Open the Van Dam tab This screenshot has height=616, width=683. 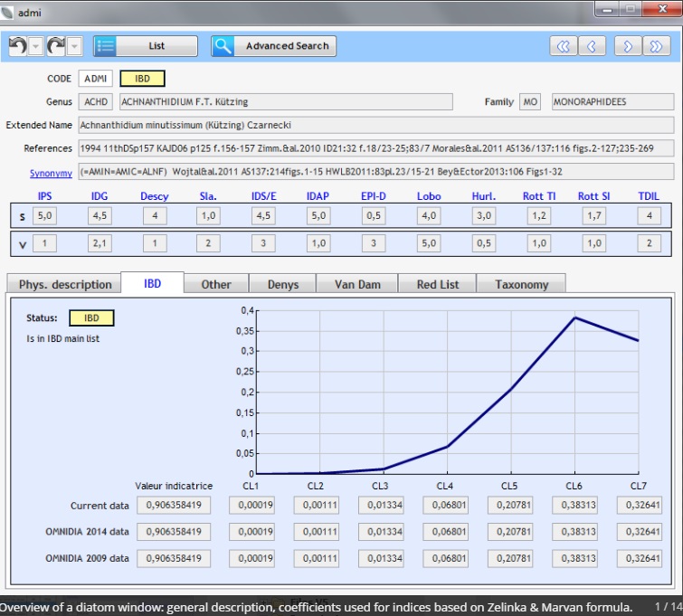pyautogui.click(x=357, y=284)
